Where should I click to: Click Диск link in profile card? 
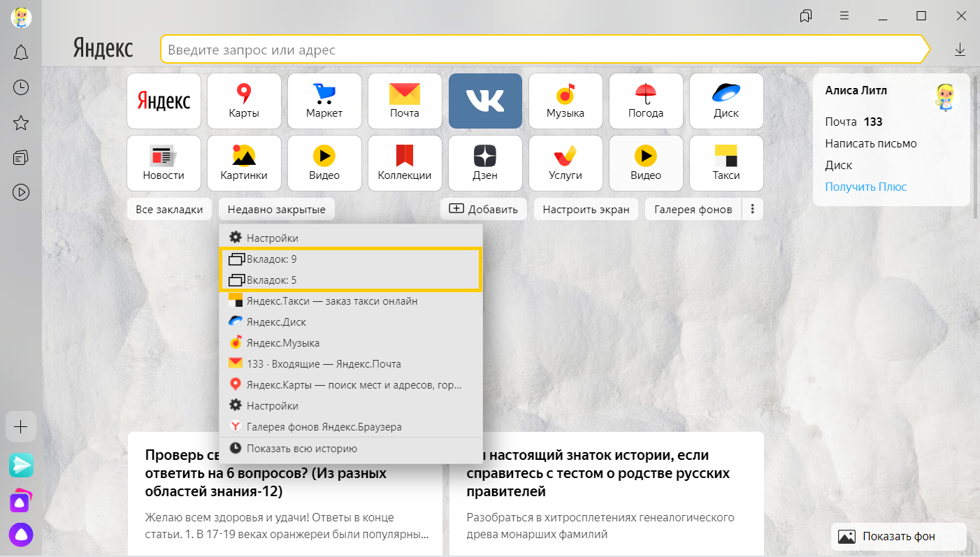tap(838, 165)
